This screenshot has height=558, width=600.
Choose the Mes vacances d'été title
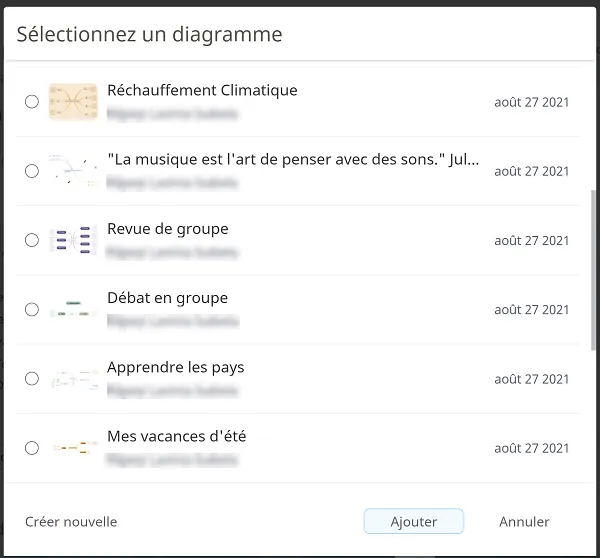coord(176,436)
